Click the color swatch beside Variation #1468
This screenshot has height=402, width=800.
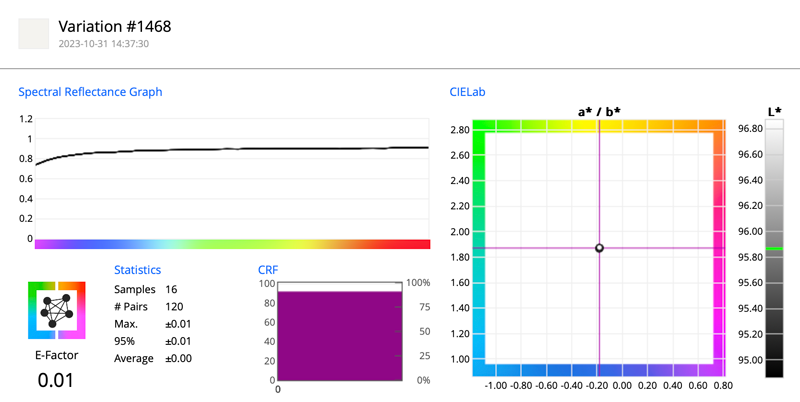coord(34,34)
